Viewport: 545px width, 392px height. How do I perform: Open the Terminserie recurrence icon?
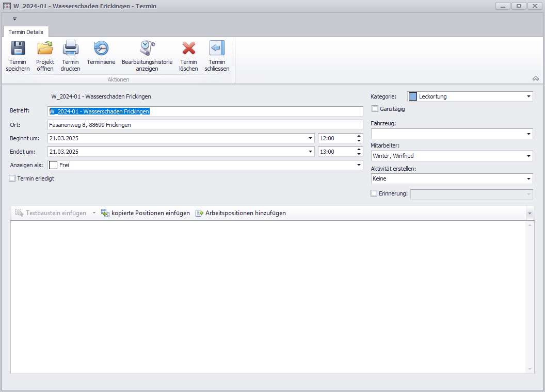pyautogui.click(x=101, y=49)
